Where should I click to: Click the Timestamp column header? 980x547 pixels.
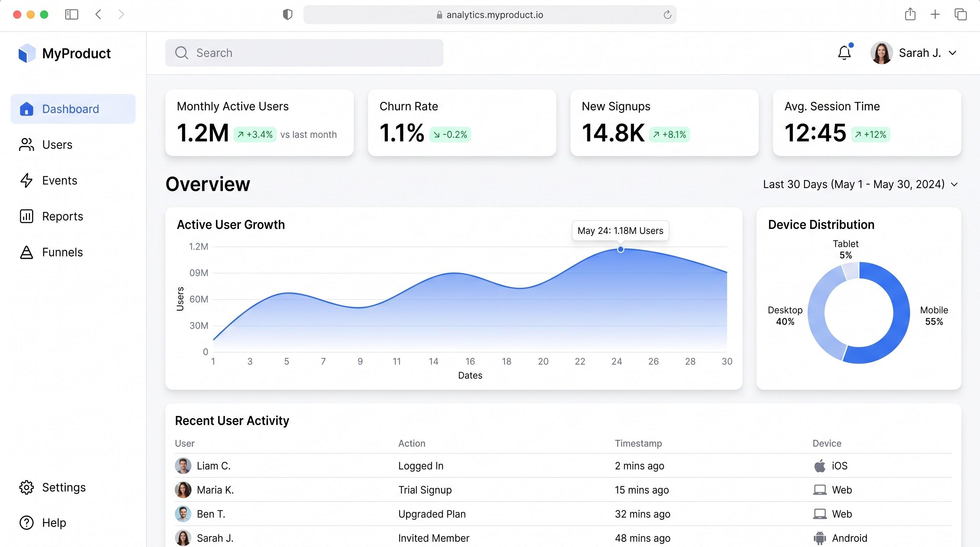[638, 443]
